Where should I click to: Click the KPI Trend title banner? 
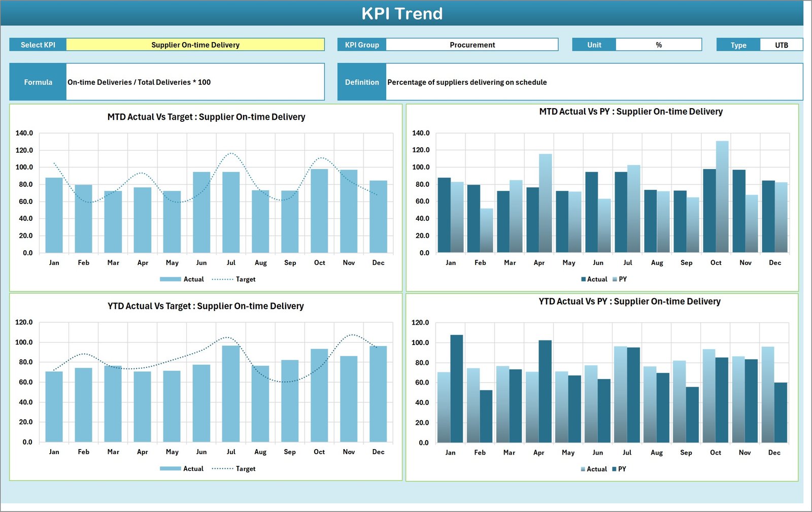point(402,14)
